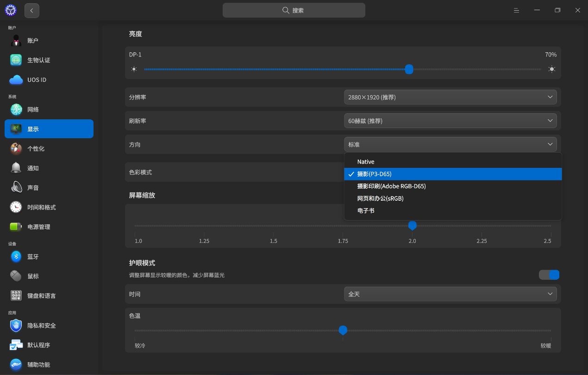588x375 pixels.
Task: Click the Personalization palette icon
Action: (16, 148)
